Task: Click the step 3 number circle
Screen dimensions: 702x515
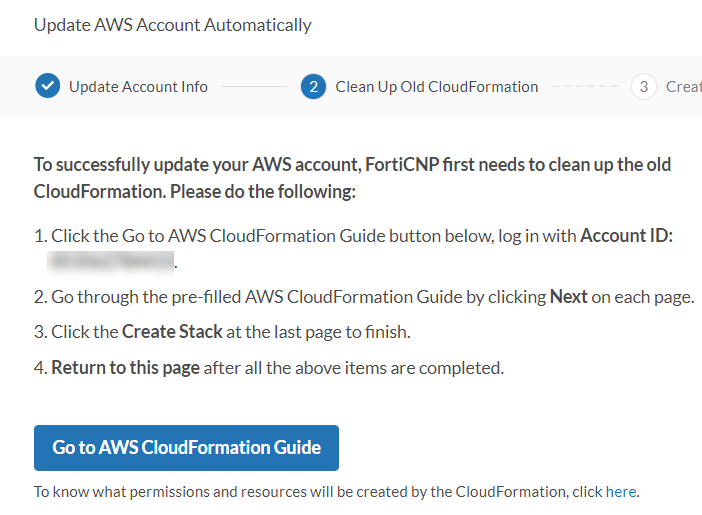Action: point(643,86)
